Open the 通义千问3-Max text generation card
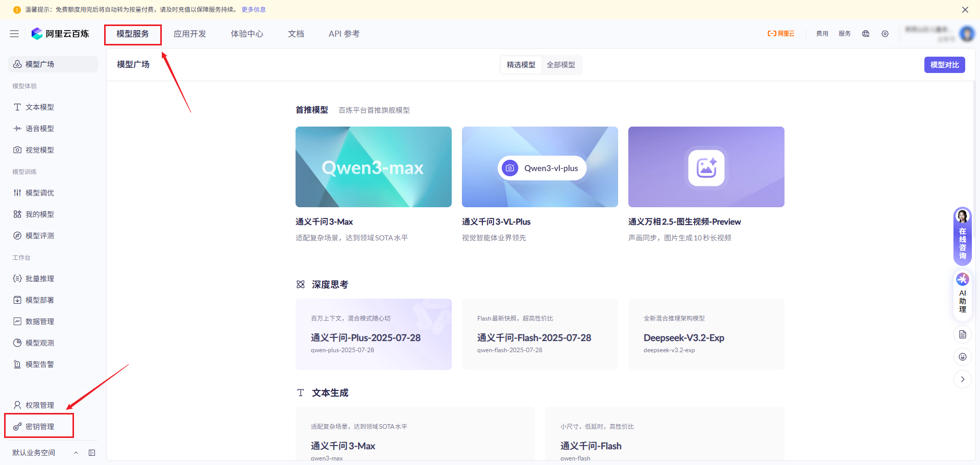This screenshot has height=465, width=980. click(415, 434)
